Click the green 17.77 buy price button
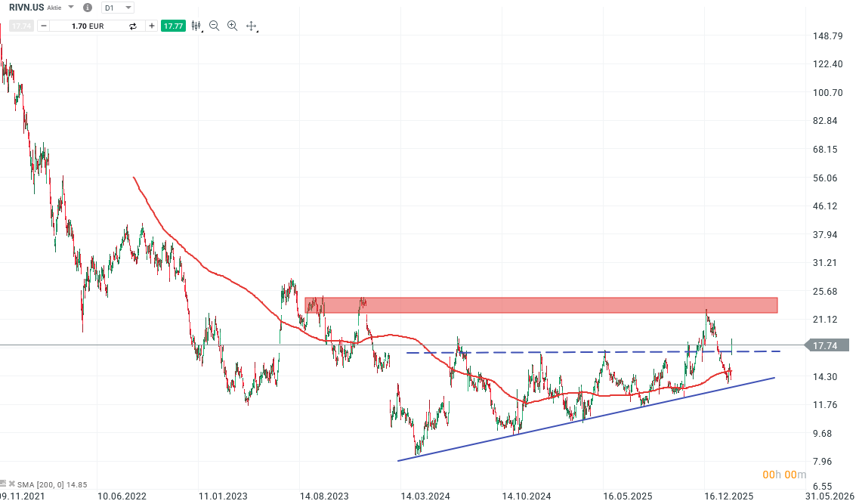The height and width of the screenshot is (504, 859). (x=173, y=25)
